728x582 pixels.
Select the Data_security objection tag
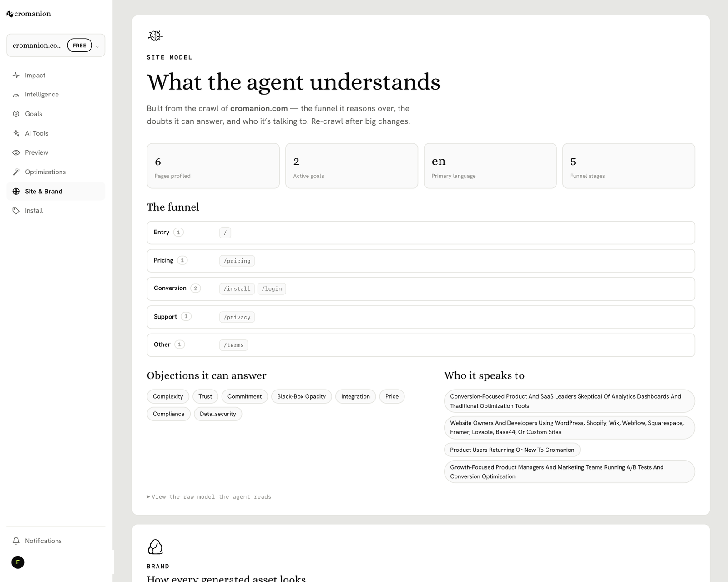(218, 414)
